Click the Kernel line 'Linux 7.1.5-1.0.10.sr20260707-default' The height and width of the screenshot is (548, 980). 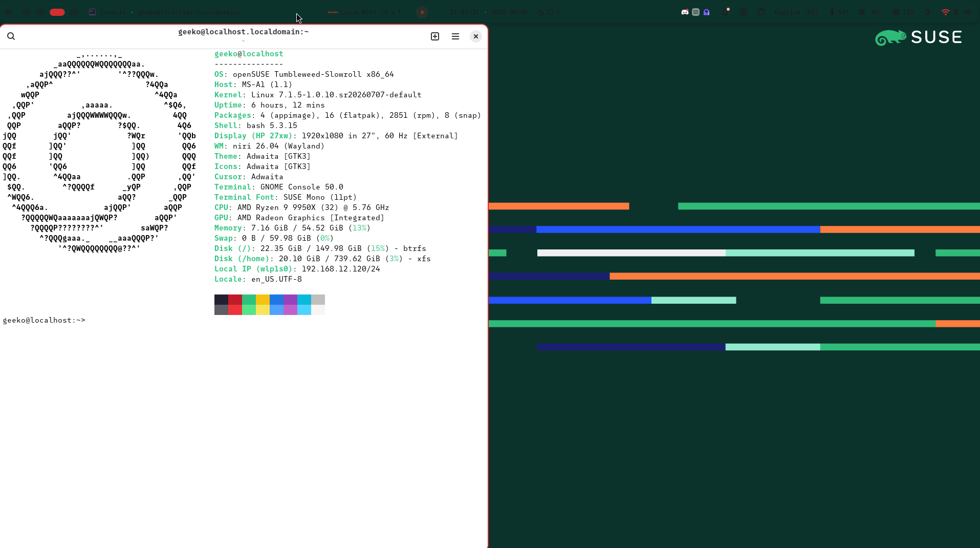[x=318, y=95]
